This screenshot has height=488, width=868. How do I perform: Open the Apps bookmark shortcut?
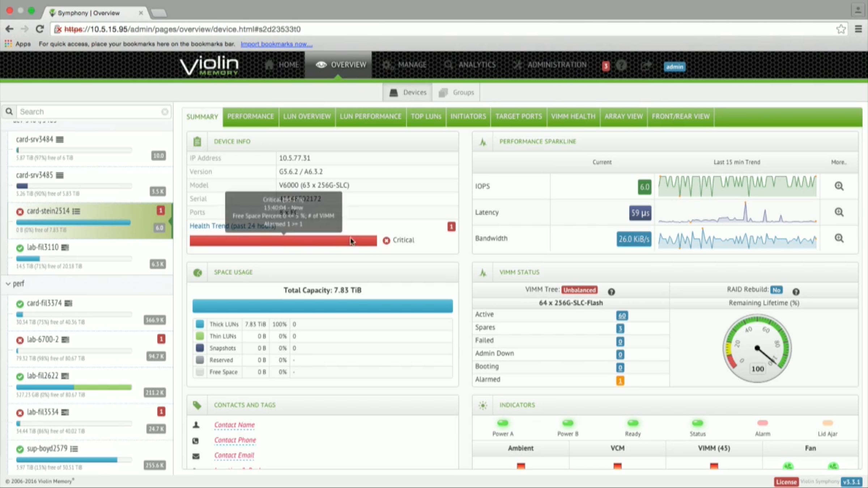pos(17,44)
